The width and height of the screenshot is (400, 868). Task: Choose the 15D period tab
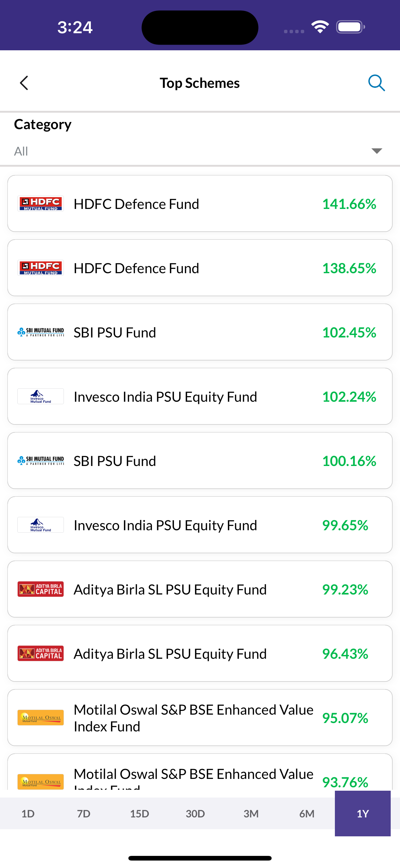click(x=140, y=813)
